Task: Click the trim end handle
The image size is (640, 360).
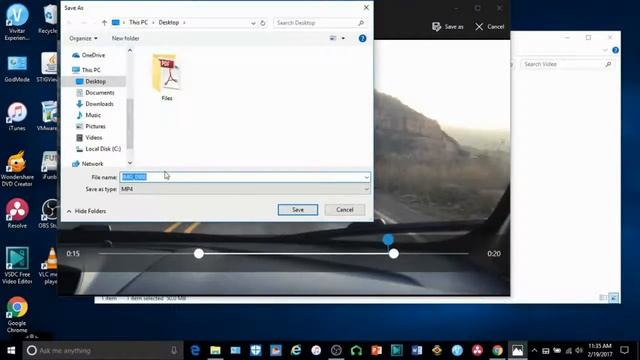Action: (393, 253)
